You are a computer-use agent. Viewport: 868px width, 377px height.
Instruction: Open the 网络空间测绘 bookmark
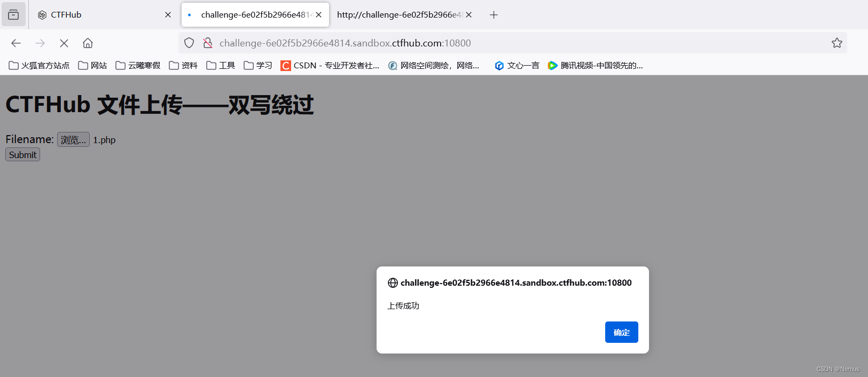pos(434,66)
